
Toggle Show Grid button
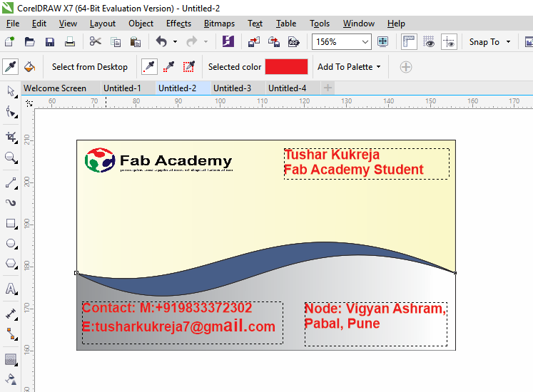coord(429,42)
